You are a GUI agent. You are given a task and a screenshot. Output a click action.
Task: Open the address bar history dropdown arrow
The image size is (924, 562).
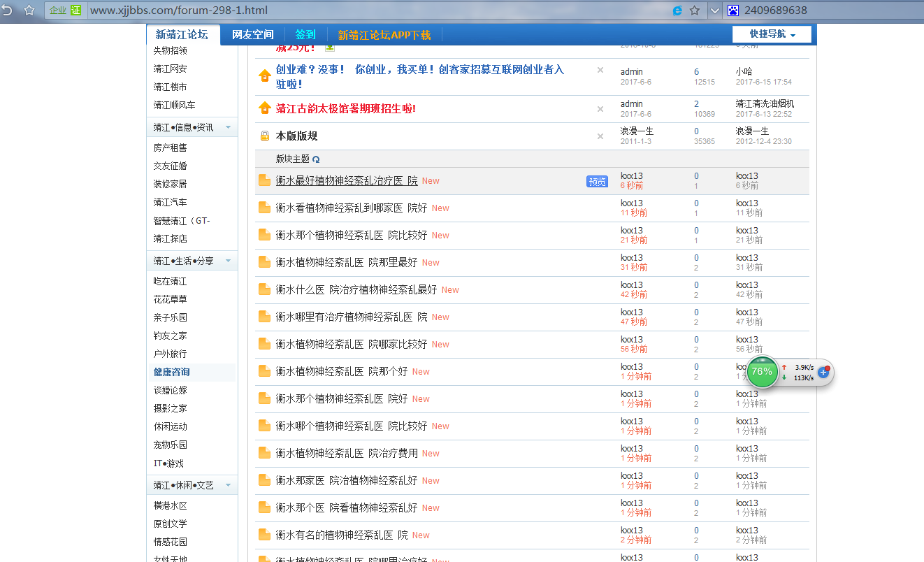click(714, 10)
